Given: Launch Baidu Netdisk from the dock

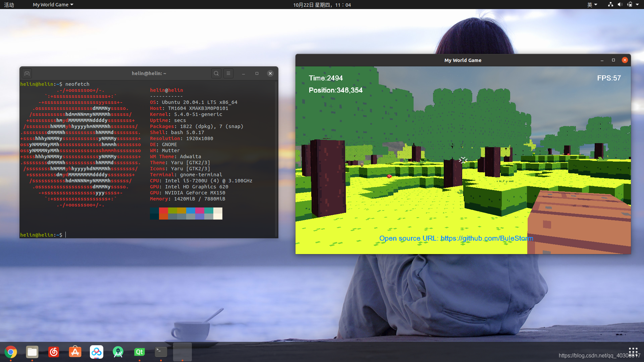Looking at the screenshot, I should 97,352.
